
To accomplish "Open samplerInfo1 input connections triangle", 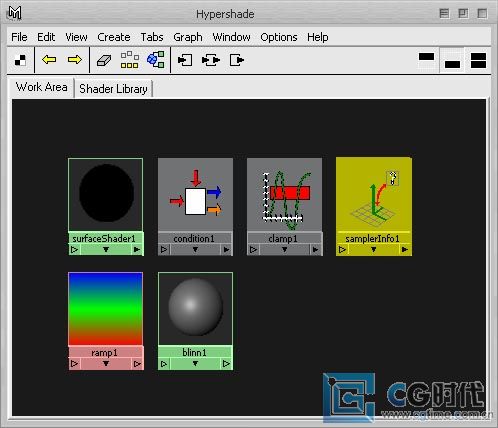I will pyautogui.click(x=342, y=249).
